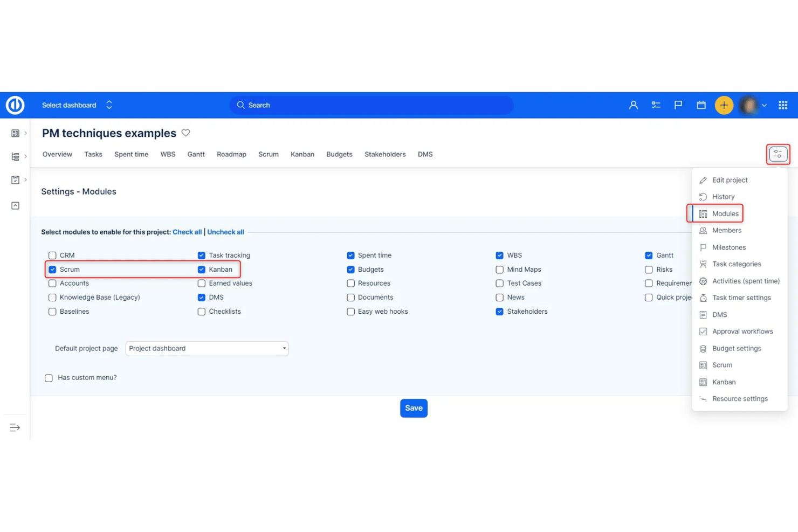The image size is (798, 532).
Task: Open the Select dashboard switcher
Action: [x=77, y=105]
